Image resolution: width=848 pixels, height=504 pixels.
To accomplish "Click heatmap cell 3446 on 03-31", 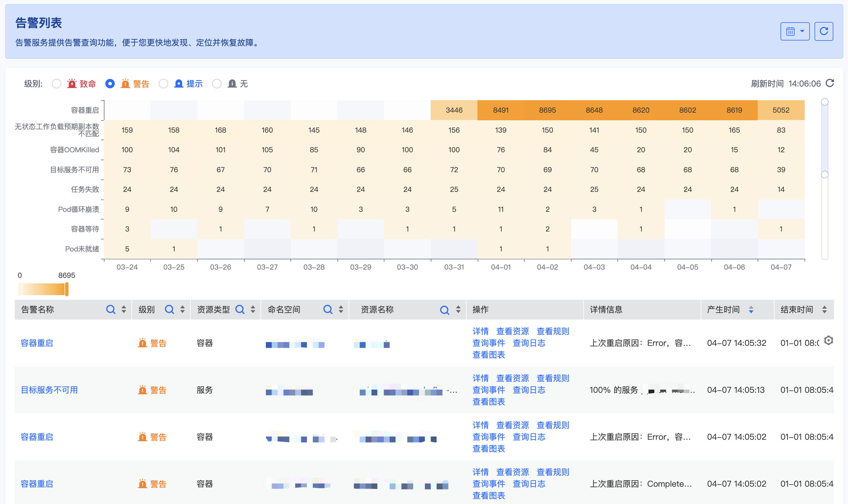I will [x=454, y=110].
